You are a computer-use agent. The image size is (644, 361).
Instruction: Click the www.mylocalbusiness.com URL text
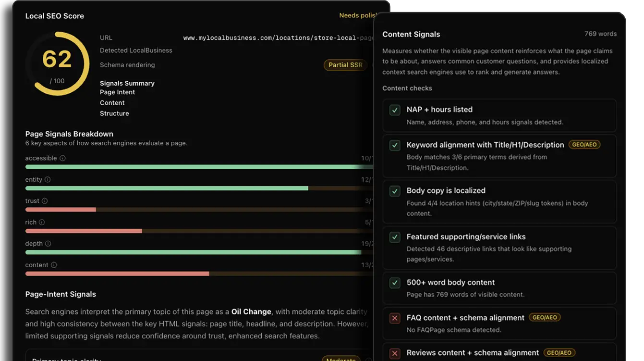tap(278, 38)
